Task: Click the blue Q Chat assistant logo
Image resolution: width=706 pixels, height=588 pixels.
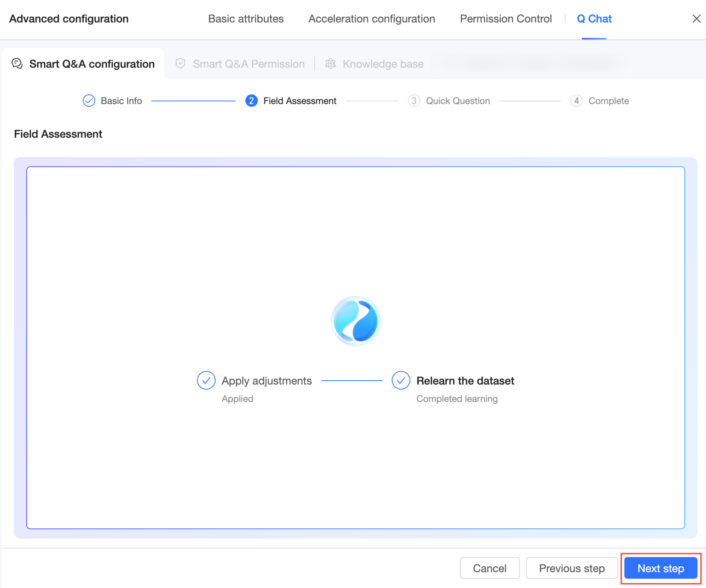Action: point(356,321)
